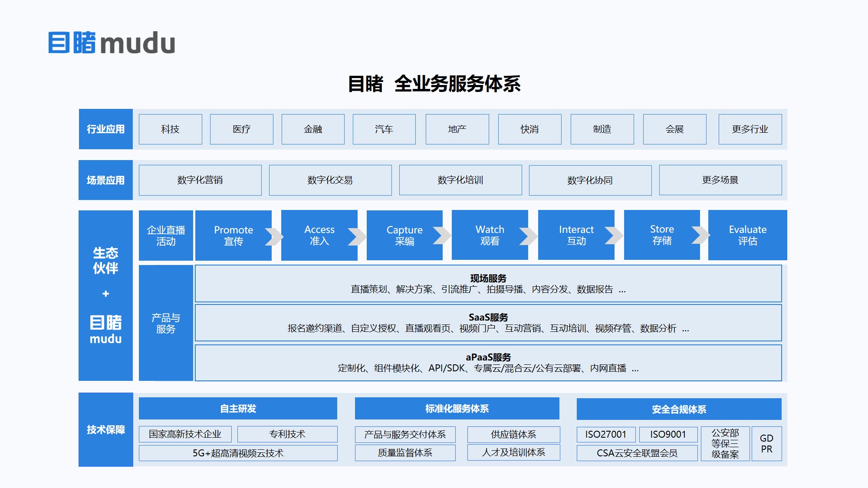Click the 供应链体系 box
This screenshot has width=868, height=488.
click(x=514, y=435)
